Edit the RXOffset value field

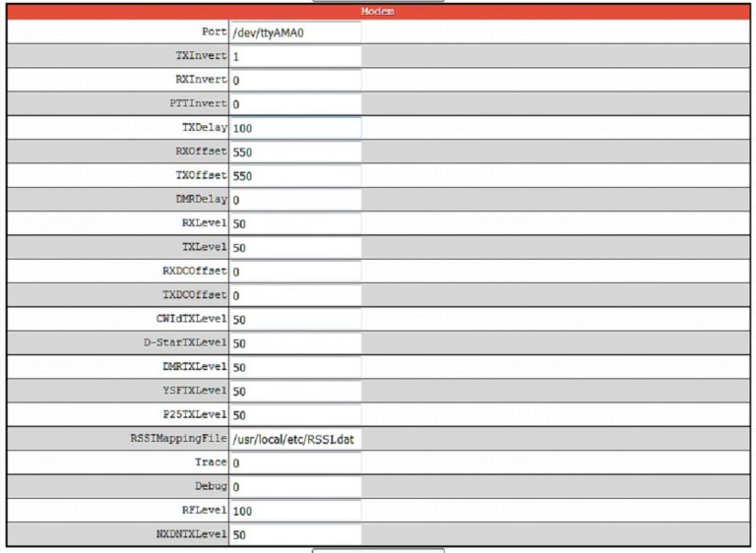tap(295, 152)
